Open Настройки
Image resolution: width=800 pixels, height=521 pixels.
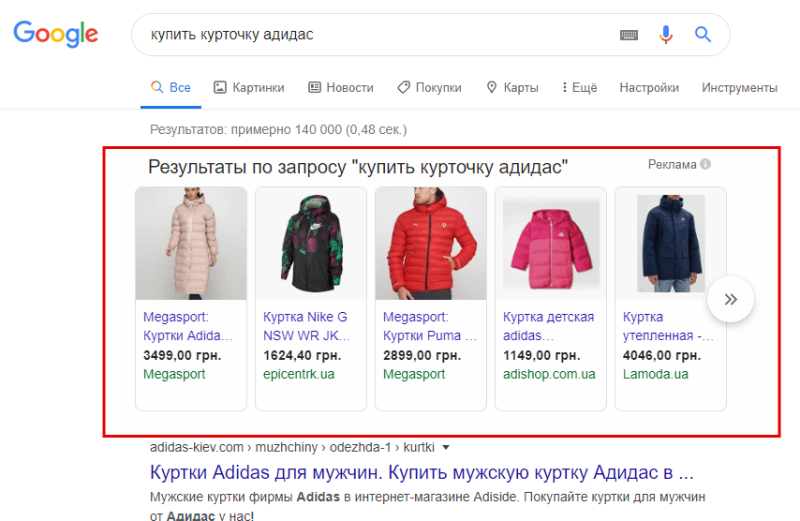pos(649,88)
